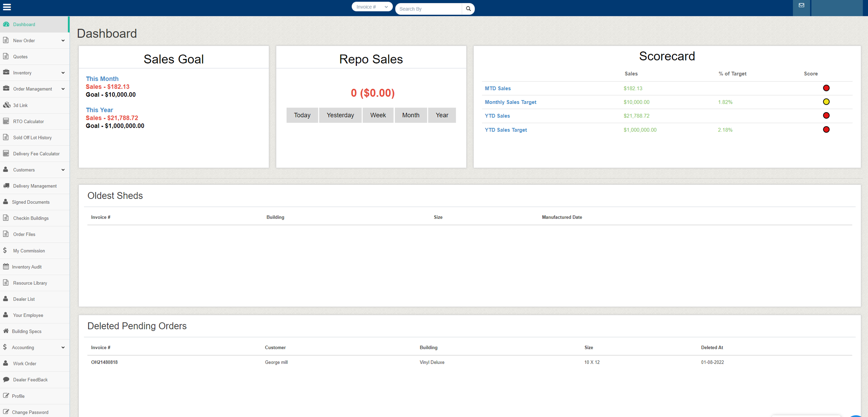This screenshot has width=868, height=417.
Task: Click into the Search By field
Action: click(429, 9)
